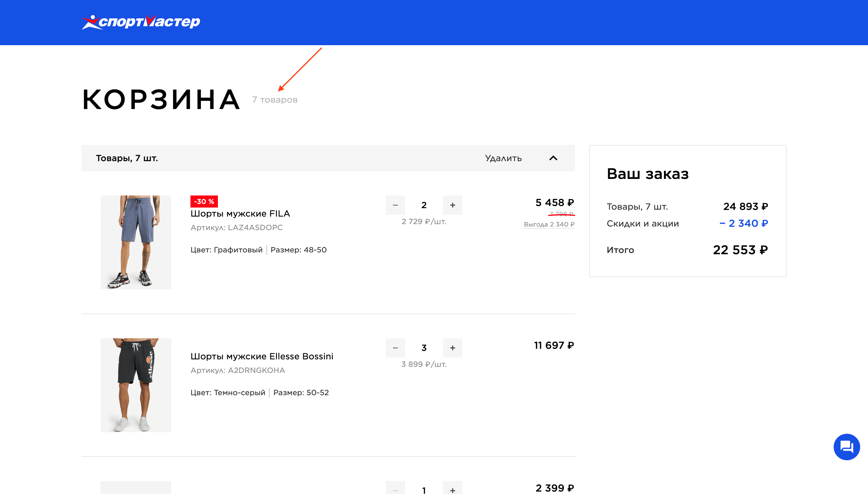Click Удалить to remove items

(x=503, y=158)
